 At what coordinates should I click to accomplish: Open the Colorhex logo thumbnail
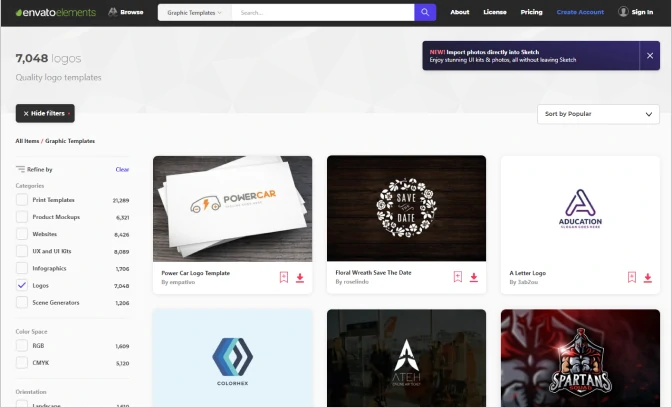pyautogui.click(x=233, y=358)
